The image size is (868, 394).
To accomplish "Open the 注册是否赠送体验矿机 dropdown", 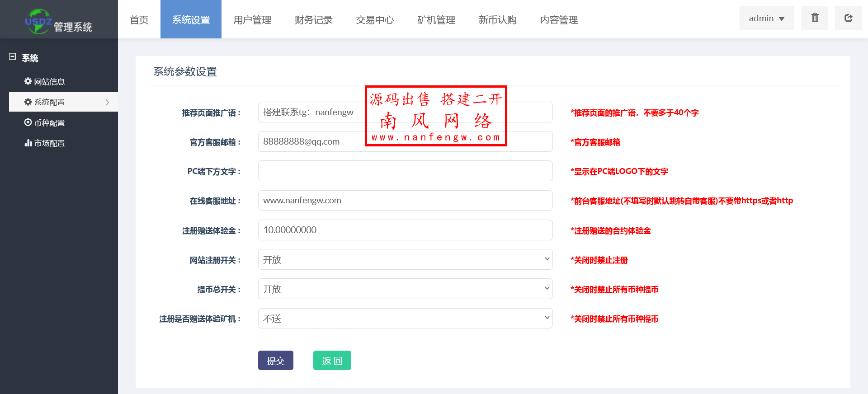I will point(405,318).
